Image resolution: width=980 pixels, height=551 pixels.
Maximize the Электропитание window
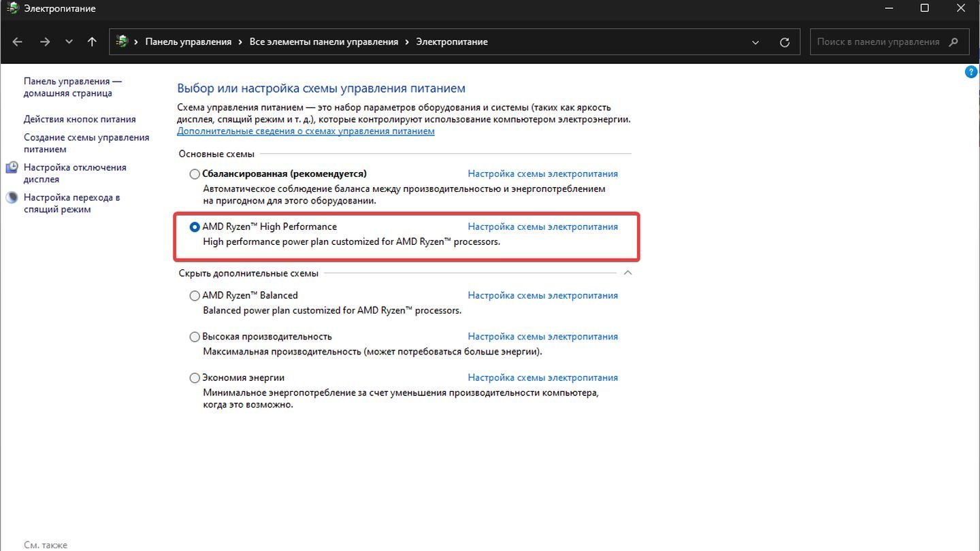(924, 8)
